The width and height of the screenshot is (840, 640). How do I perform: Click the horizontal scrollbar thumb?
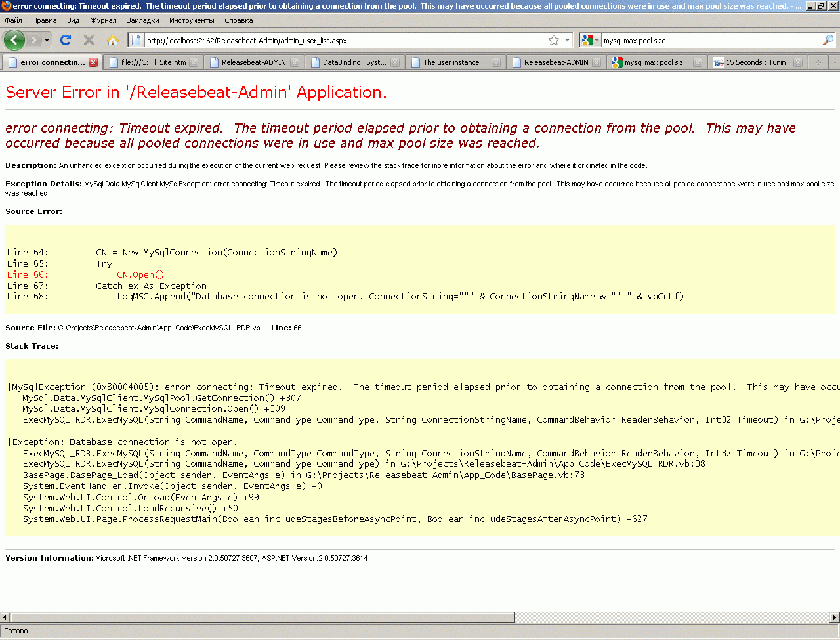click(262, 618)
